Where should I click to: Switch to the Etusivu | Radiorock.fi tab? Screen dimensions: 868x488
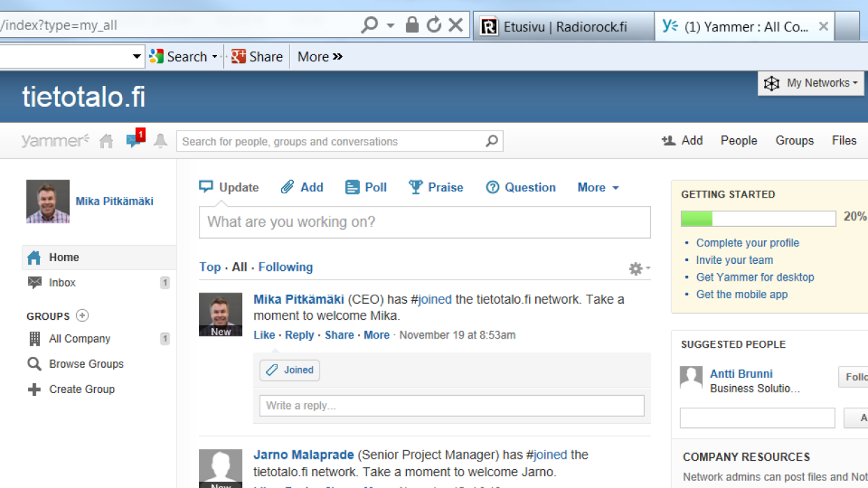[x=563, y=27]
